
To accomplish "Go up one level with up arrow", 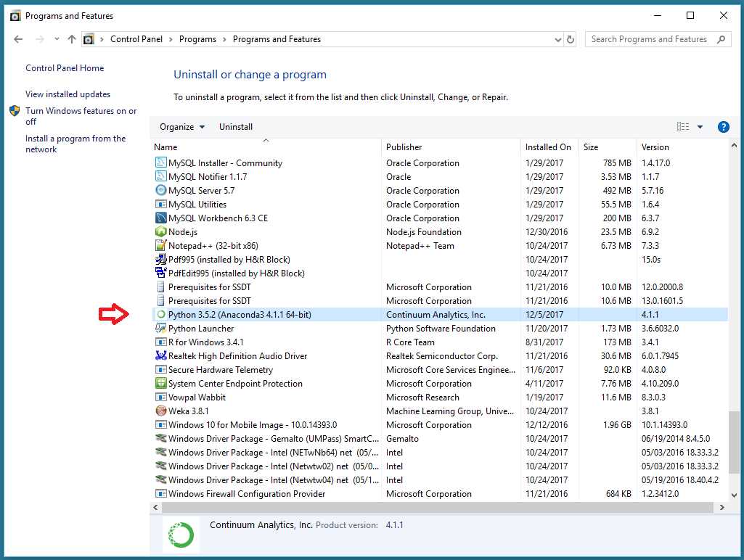I will point(72,39).
